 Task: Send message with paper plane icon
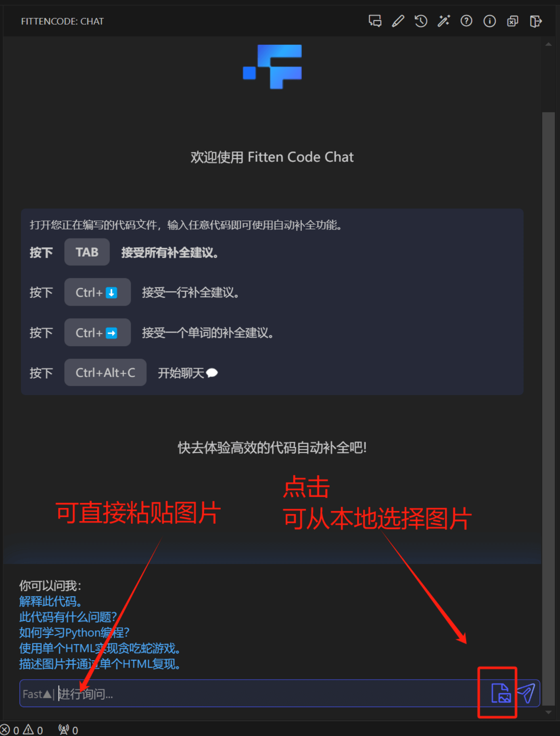click(x=527, y=693)
